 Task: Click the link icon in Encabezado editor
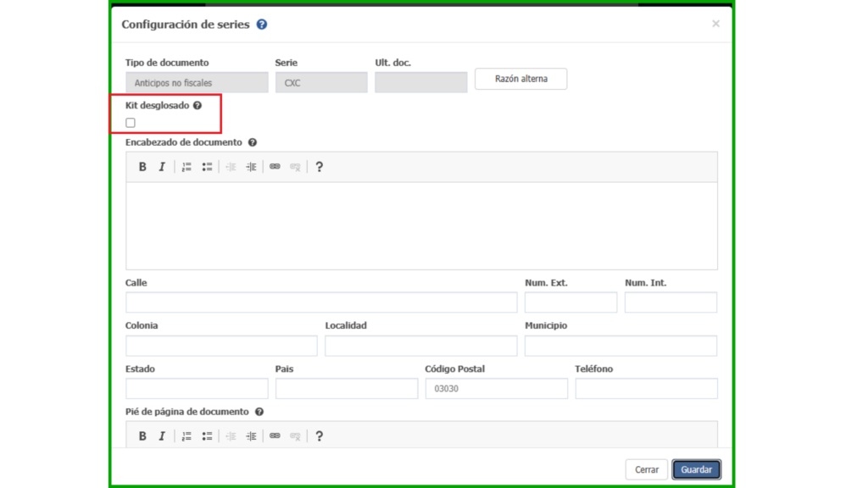275,167
